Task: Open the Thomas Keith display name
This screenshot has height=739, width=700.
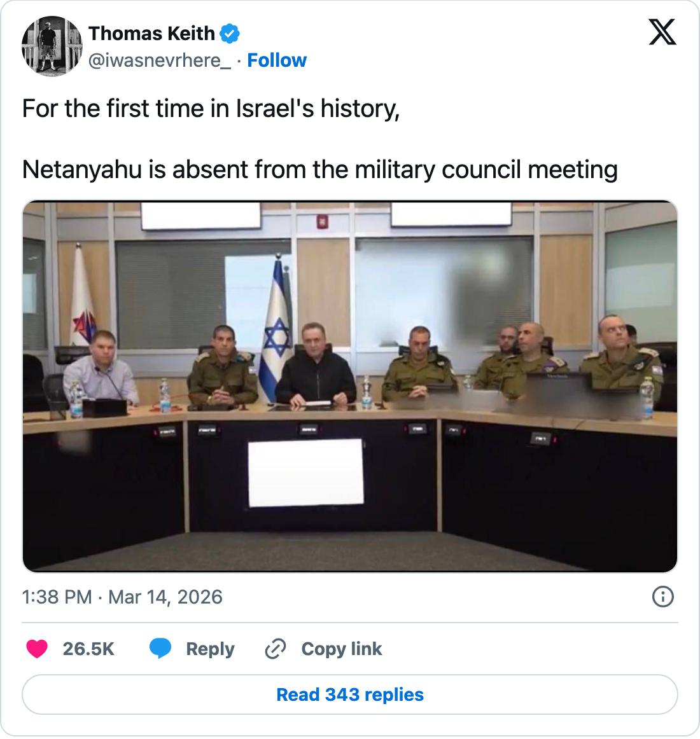Action: tap(151, 34)
